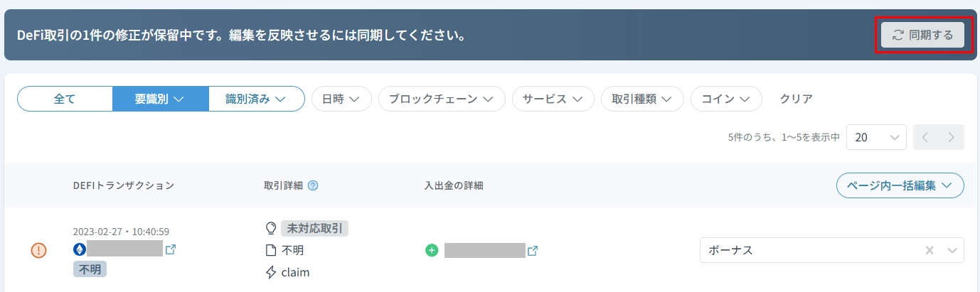This screenshot has height=292, width=980.
Task: Click inside the ボーナス select field
Action: coord(832,250)
